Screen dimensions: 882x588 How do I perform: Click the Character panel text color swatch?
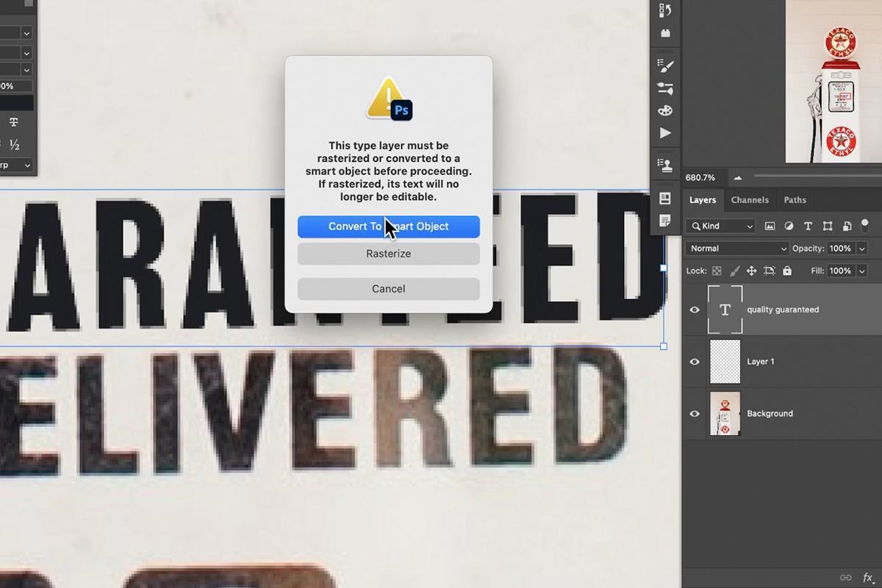click(16, 104)
